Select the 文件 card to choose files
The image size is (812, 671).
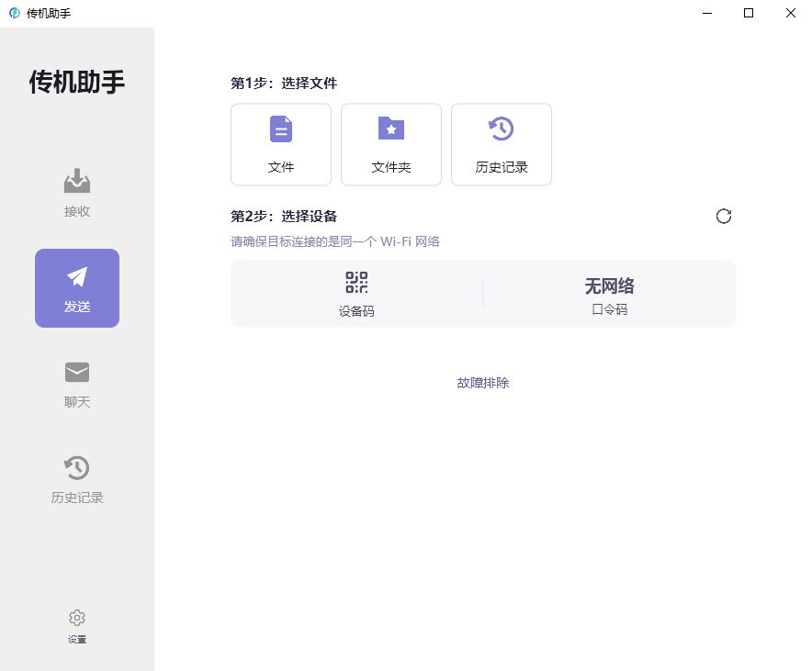click(x=281, y=144)
